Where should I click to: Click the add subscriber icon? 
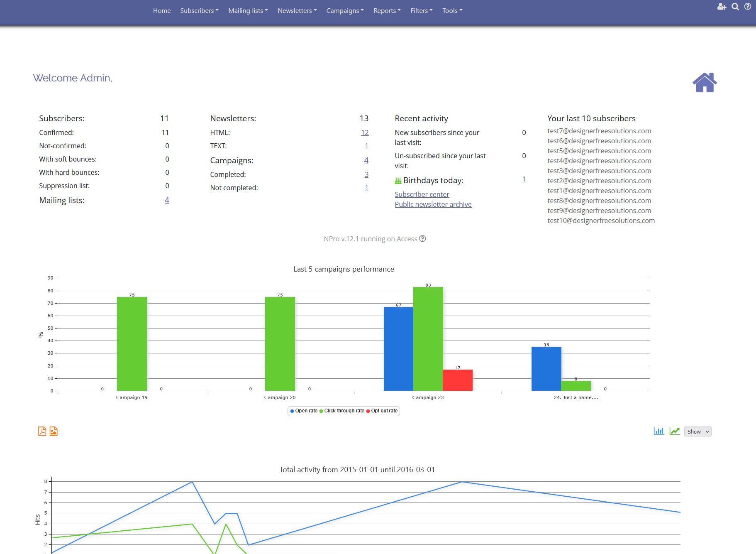pos(722,7)
